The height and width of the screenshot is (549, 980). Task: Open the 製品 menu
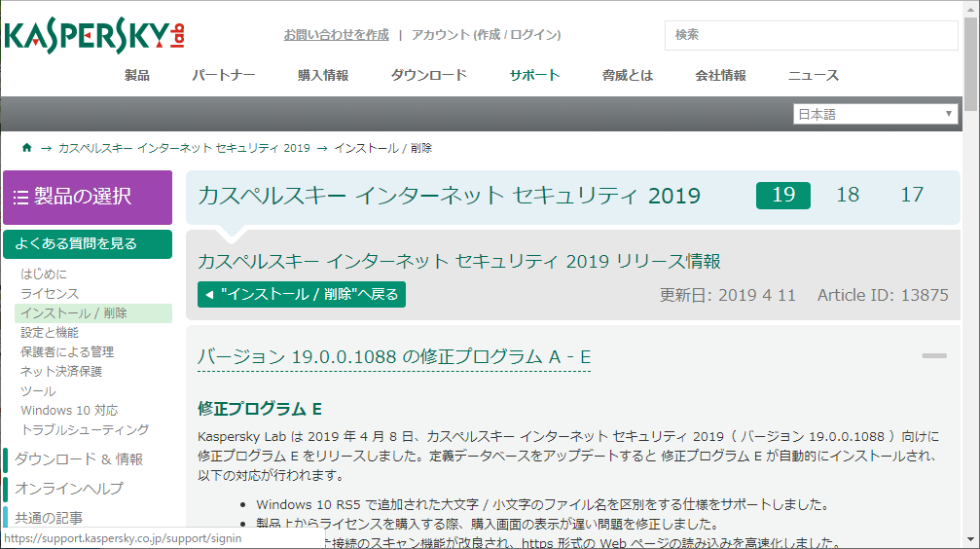tap(137, 76)
